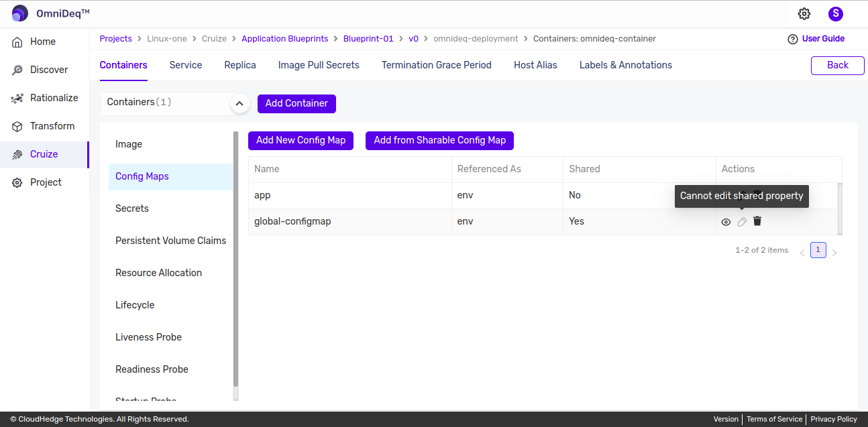Screen dimensions: 868x427
Task: Click the global-configmap name cell
Action: [x=350, y=221]
